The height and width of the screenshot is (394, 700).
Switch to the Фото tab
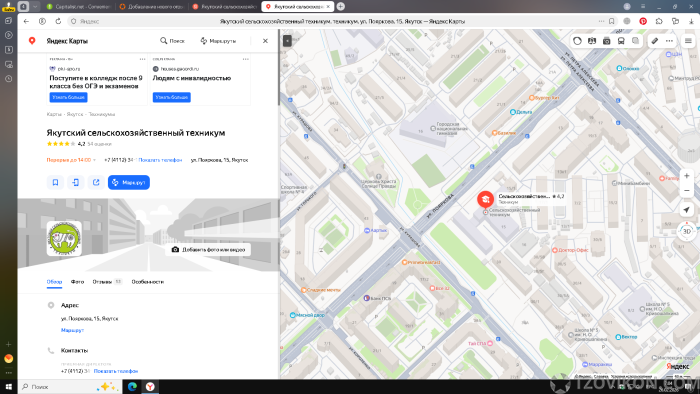click(x=77, y=282)
